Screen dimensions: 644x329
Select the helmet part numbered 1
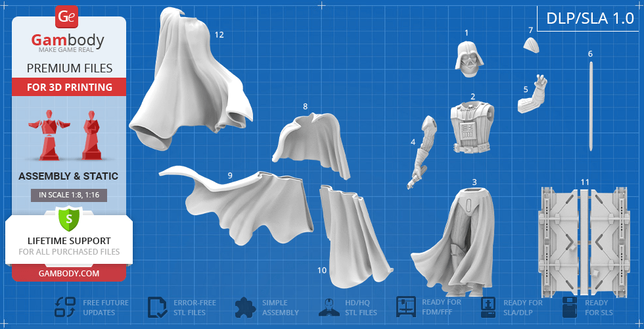tap(469, 55)
